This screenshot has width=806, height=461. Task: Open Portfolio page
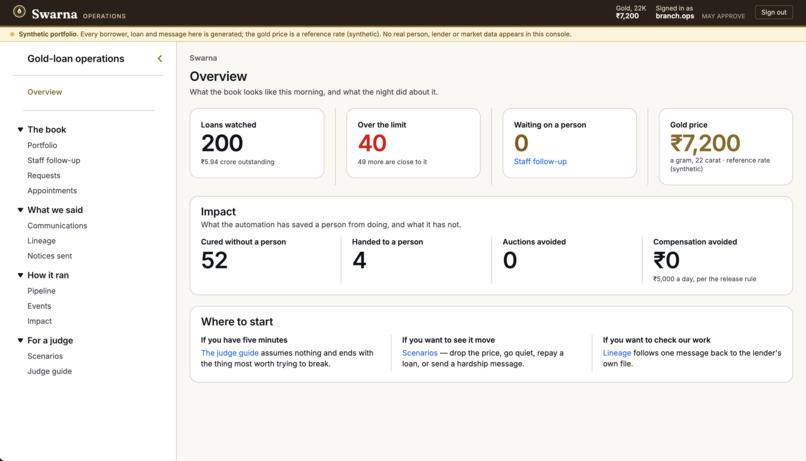[x=42, y=145]
